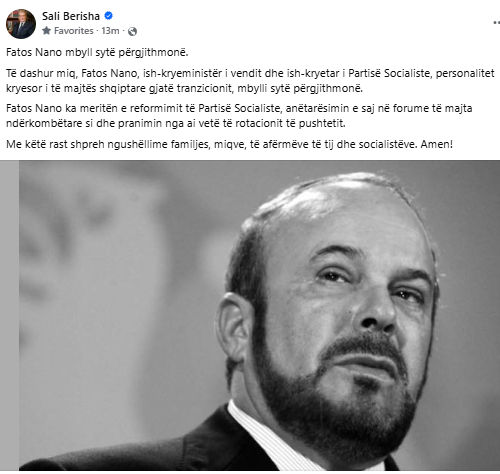Click the paragraph starting 'Fatos Nano ka meritën'

[x=239, y=116]
